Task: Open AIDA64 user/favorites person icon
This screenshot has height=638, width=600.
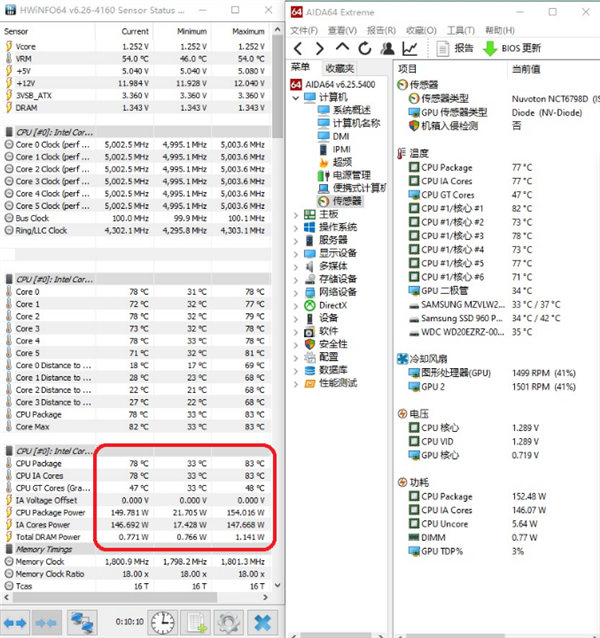Action: 387,48
